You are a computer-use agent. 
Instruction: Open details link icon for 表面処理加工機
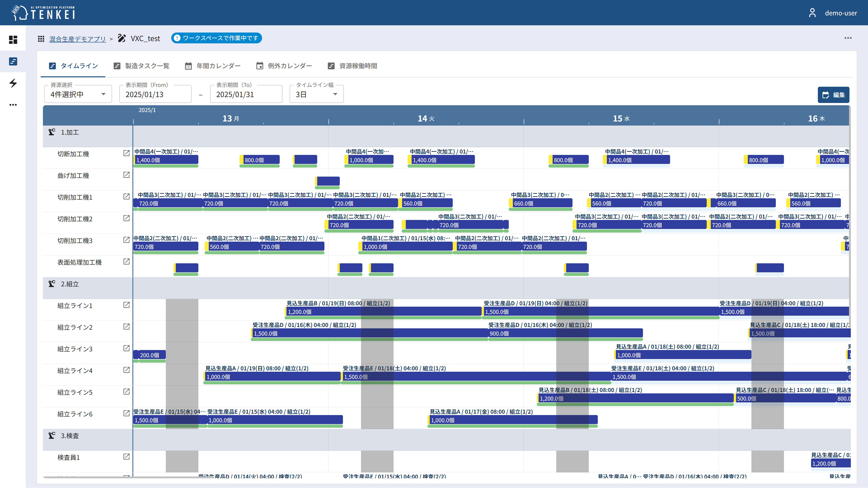(126, 262)
